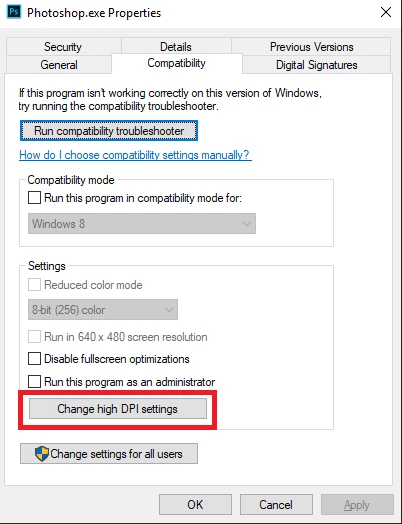402x524 pixels.
Task: Open How do I choose compatibility settings manually link
Action: pos(135,155)
